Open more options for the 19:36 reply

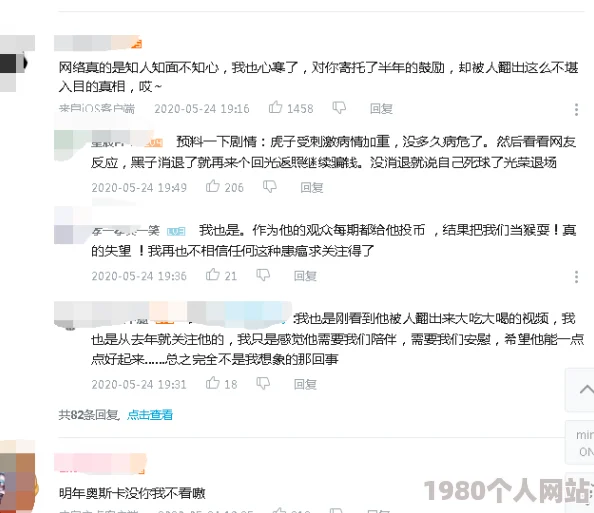[x=576, y=277]
